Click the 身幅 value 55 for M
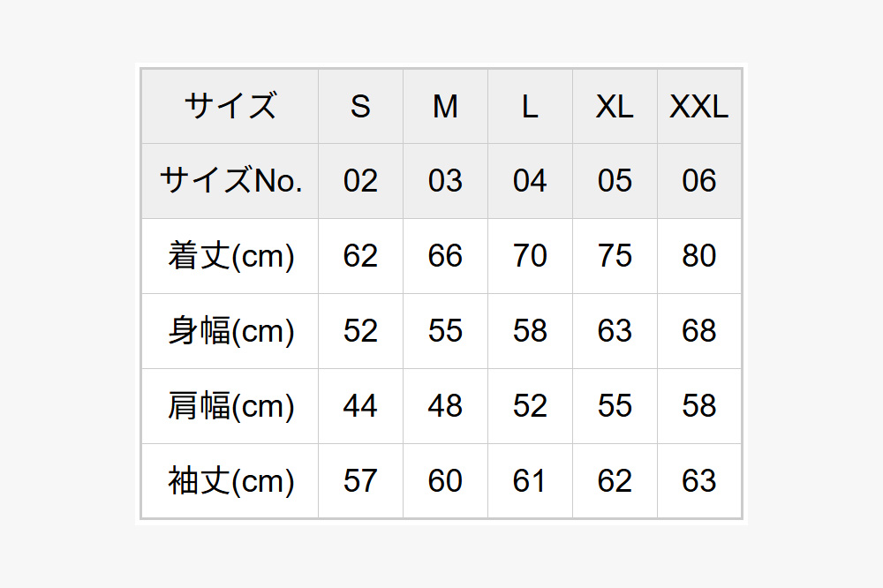883x588 pixels. [445, 331]
